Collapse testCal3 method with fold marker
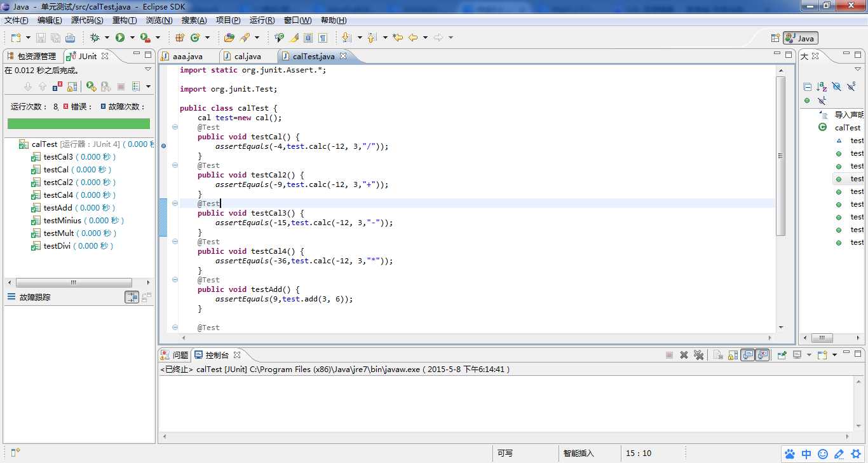The image size is (868, 463). pyautogui.click(x=175, y=204)
